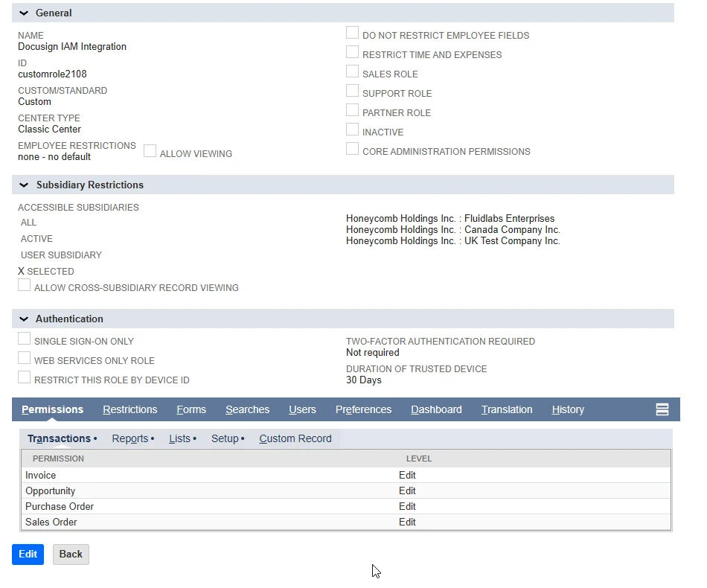
Task: Open the subtab layout icon beside History
Action: (x=662, y=409)
